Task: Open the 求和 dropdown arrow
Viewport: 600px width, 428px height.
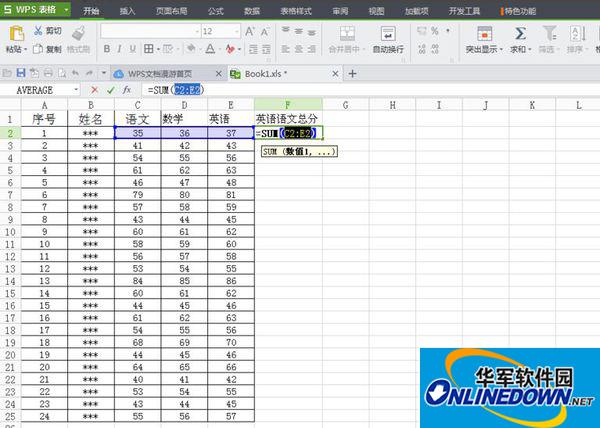Action: tap(530, 50)
